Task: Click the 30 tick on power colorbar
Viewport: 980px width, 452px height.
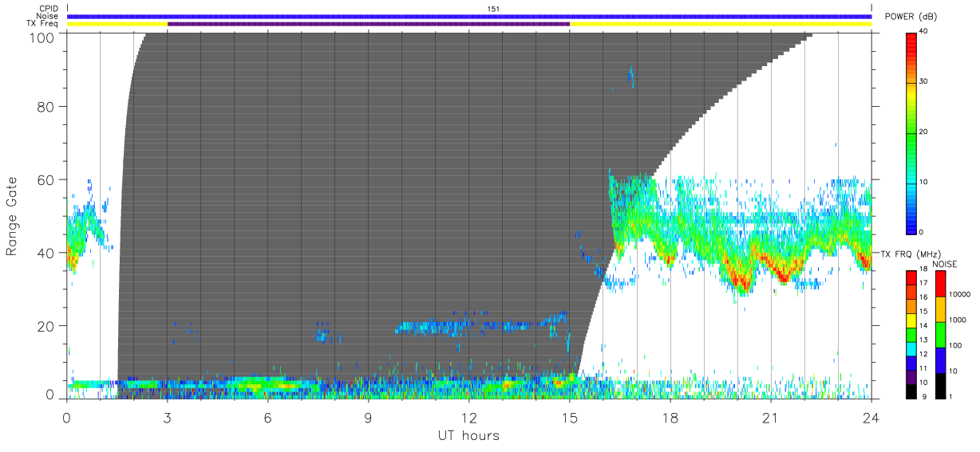Action: [924, 82]
